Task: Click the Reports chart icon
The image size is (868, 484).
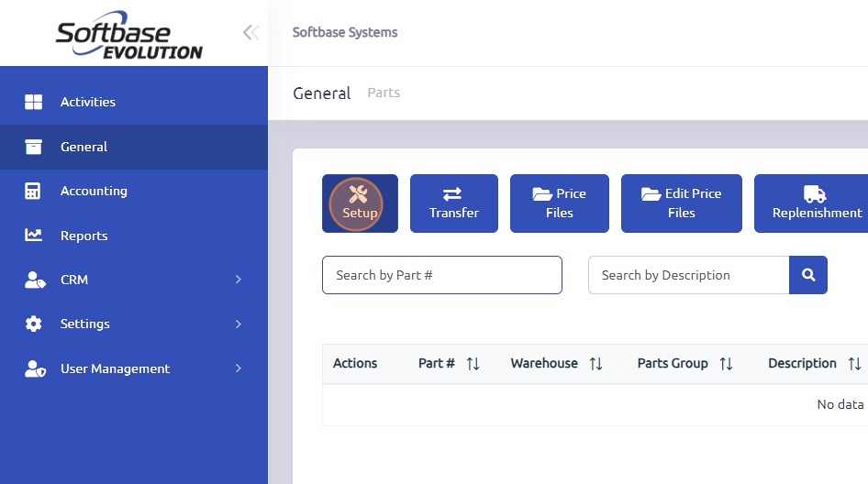Action: tap(33, 235)
